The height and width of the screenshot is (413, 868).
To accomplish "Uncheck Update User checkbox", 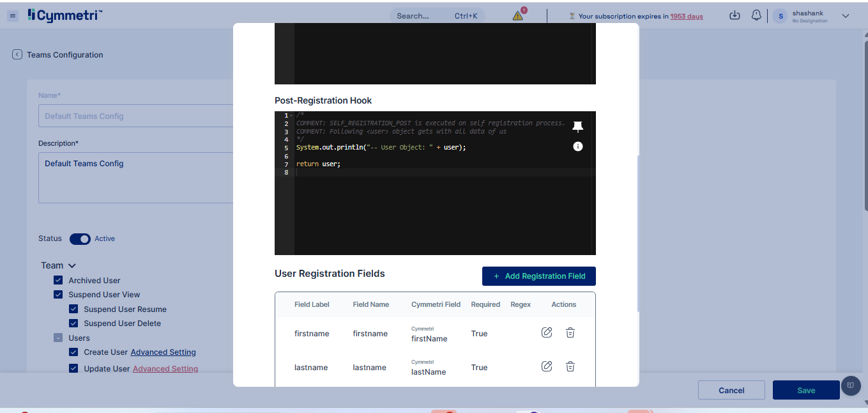I will pyautogui.click(x=73, y=368).
